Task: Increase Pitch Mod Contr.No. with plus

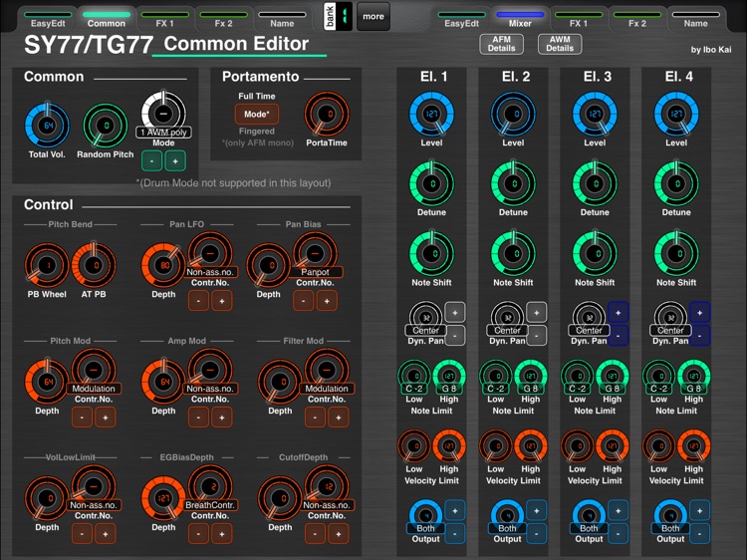Action: tap(106, 418)
